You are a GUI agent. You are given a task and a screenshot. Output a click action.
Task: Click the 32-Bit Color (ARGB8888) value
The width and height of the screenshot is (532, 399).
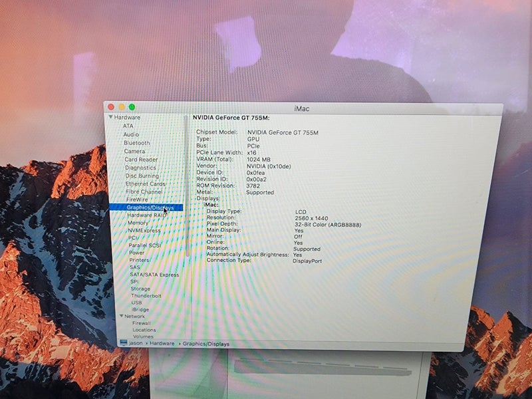tap(328, 225)
